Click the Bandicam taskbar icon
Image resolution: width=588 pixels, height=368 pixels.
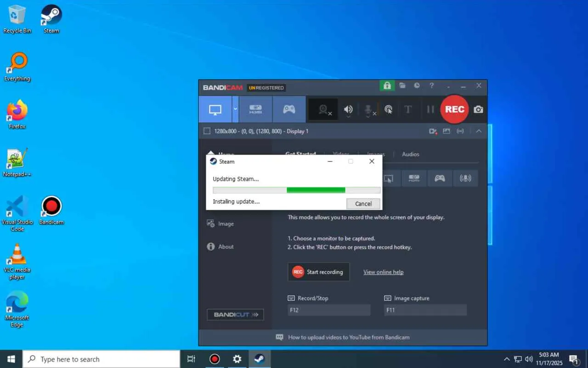(x=215, y=359)
